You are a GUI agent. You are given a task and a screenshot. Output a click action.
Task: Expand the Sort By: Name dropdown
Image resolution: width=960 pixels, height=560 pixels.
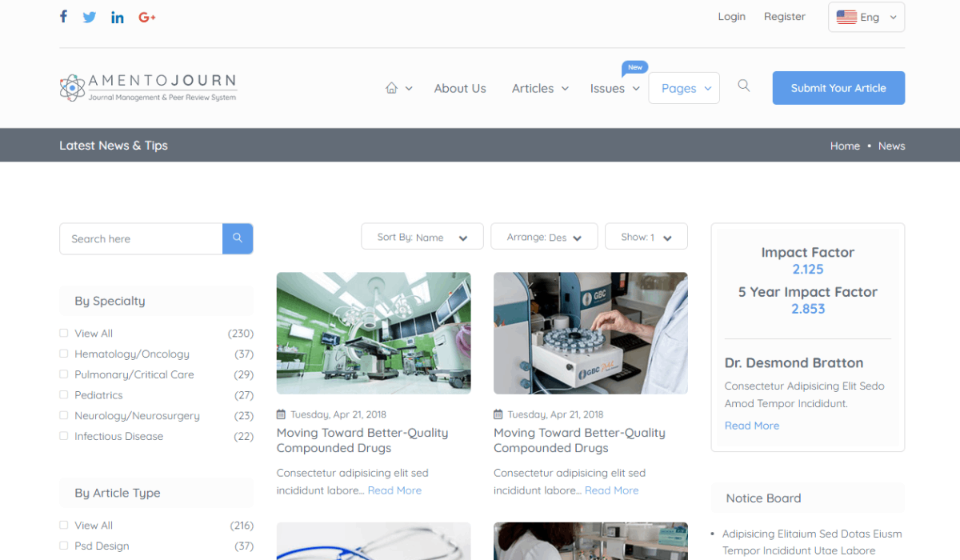click(x=422, y=237)
